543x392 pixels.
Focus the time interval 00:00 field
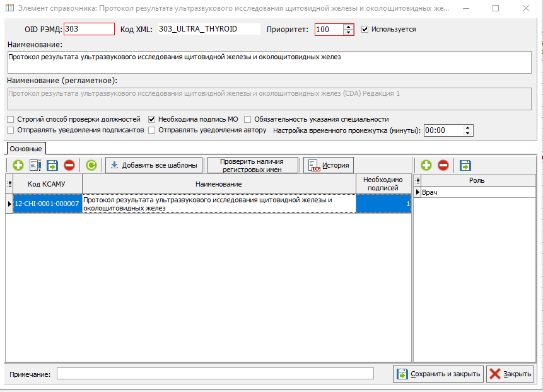pyautogui.click(x=443, y=130)
